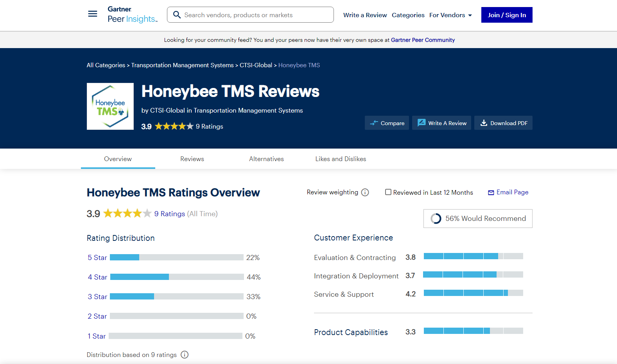This screenshot has height=364, width=617.
Task: Click the Write A Review button in banner
Action: tap(442, 123)
